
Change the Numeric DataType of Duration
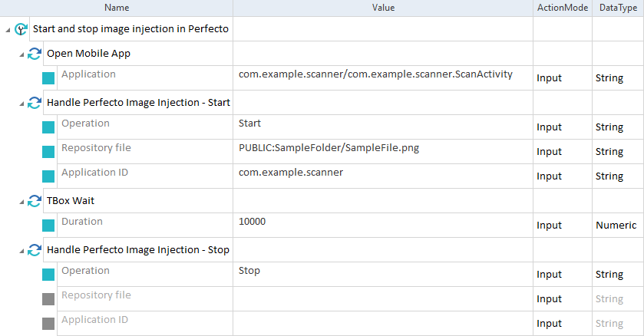tap(618, 226)
